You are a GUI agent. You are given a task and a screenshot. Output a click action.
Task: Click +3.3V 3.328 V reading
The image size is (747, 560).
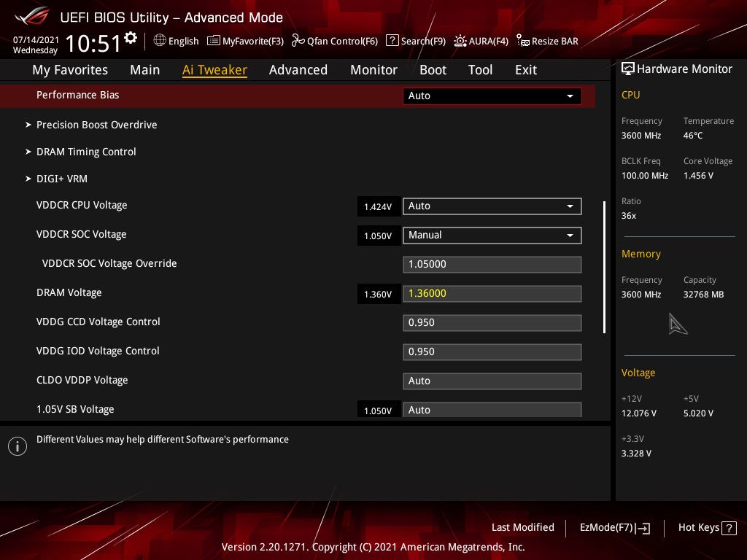(636, 454)
